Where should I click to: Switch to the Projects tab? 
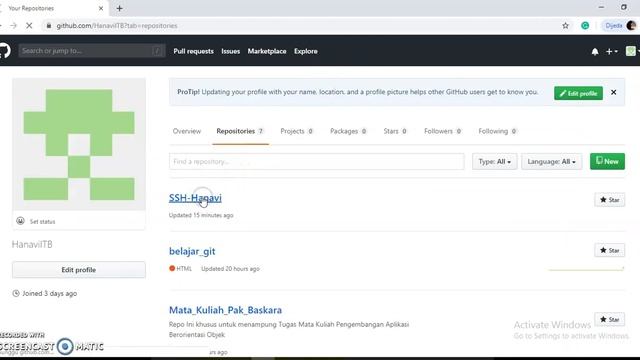coord(297,131)
